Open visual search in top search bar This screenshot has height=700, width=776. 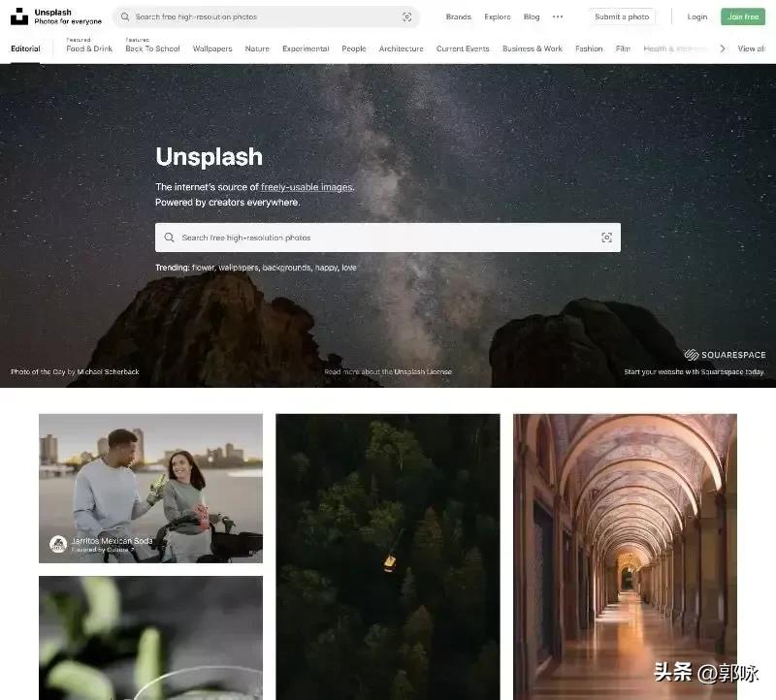406,16
